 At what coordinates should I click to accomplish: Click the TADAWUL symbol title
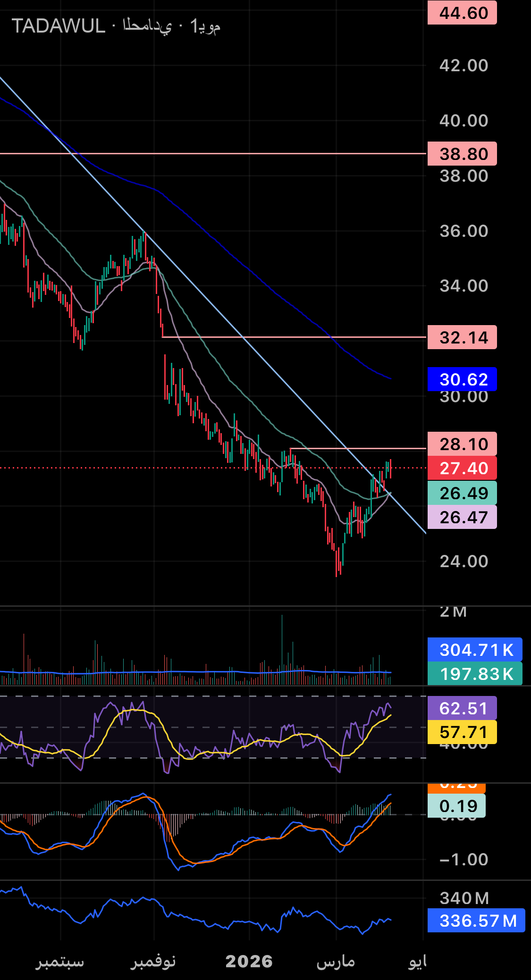pyautogui.click(x=59, y=26)
